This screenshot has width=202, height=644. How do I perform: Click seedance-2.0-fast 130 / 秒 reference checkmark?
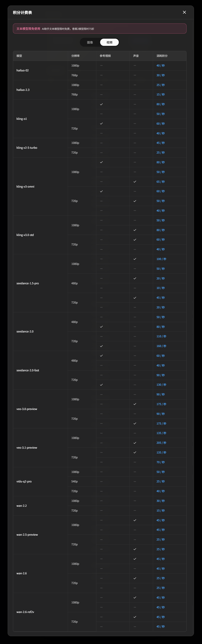tap(101, 385)
